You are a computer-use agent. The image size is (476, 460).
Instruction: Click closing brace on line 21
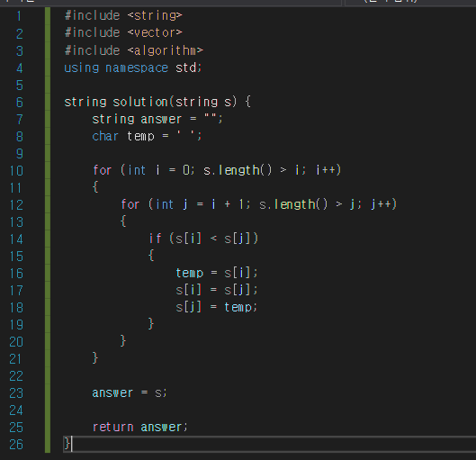click(95, 358)
